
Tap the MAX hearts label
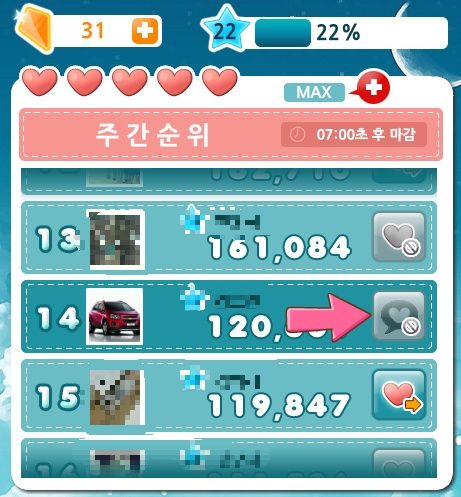pyautogui.click(x=314, y=92)
